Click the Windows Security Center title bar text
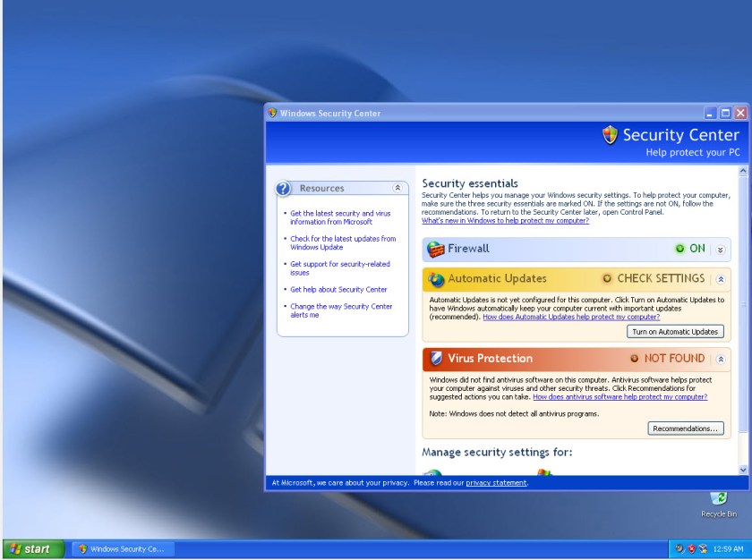The height and width of the screenshot is (560, 752). point(330,114)
